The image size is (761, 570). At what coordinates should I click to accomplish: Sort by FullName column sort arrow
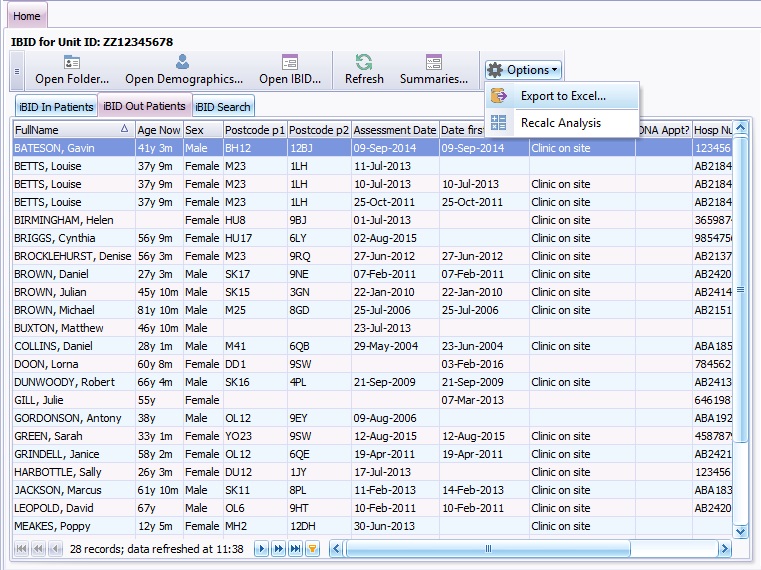click(x=124, y=130)
